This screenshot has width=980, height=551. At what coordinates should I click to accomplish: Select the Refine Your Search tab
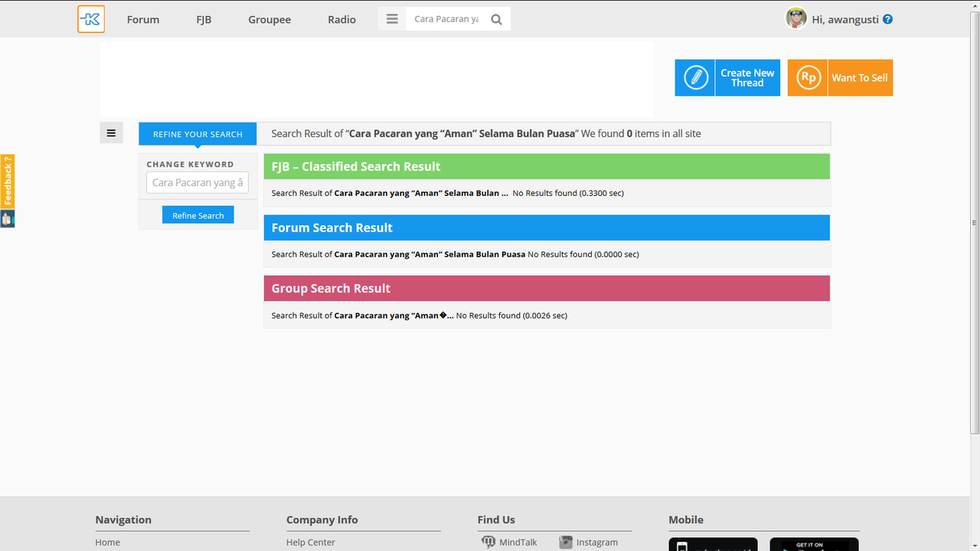pyautogui.click(x=198, y=134)
